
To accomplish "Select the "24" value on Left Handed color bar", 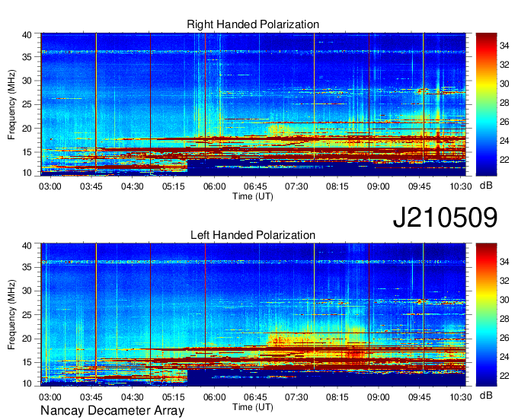I will [x=504, y=357].
